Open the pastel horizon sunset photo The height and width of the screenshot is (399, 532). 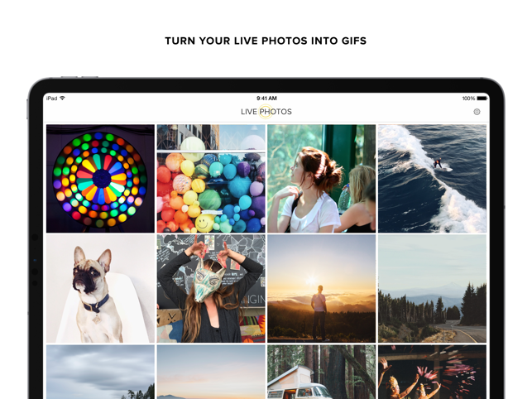pyautogui.click(x=211, y=372)
